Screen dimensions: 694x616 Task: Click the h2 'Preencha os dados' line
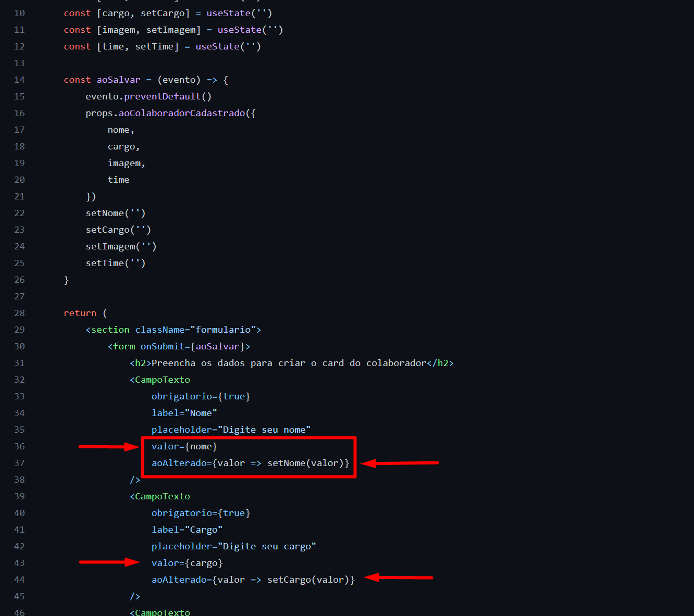click(x=292, y=363)
